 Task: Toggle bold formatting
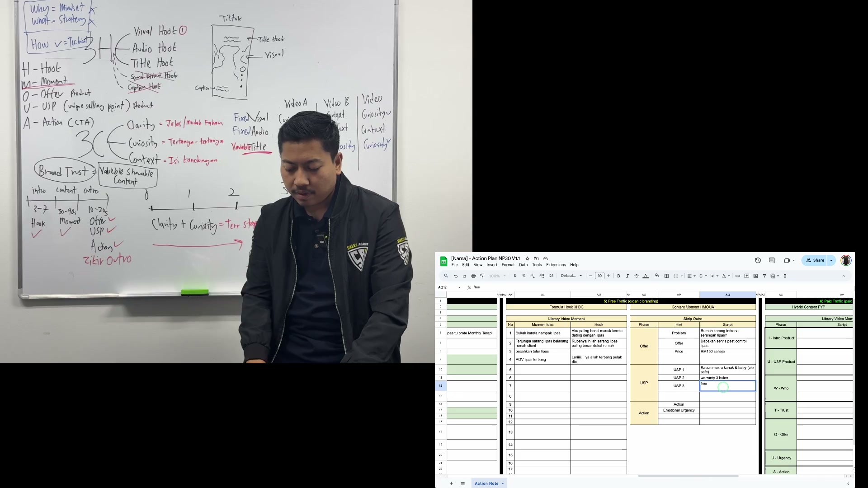(618, 276)
